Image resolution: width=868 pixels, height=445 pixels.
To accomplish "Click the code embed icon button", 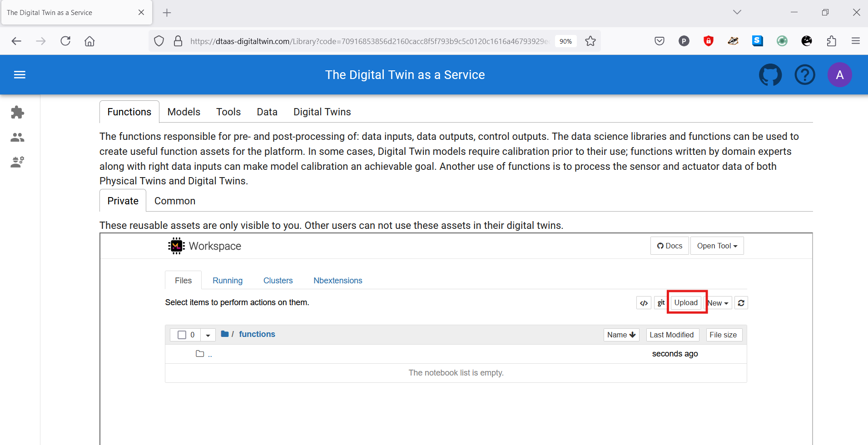I will (644, 303).
